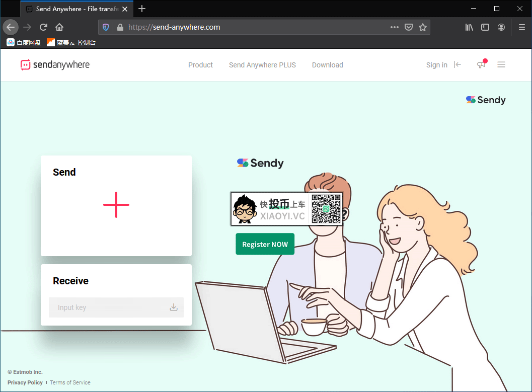Screen dimensions: 532x392
Task: Open the tracking protection shield icon
Action: pyautogui.click(x=106, y=27)
